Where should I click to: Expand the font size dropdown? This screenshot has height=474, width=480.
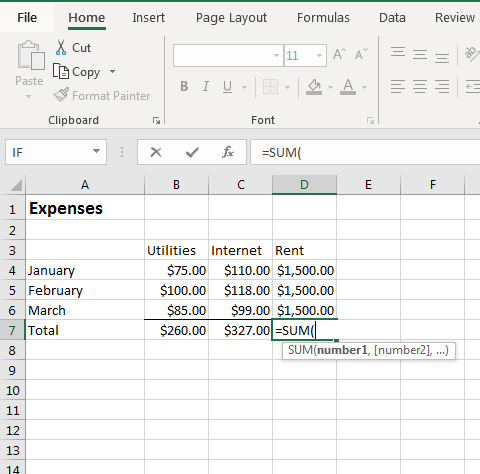(319, 55)
